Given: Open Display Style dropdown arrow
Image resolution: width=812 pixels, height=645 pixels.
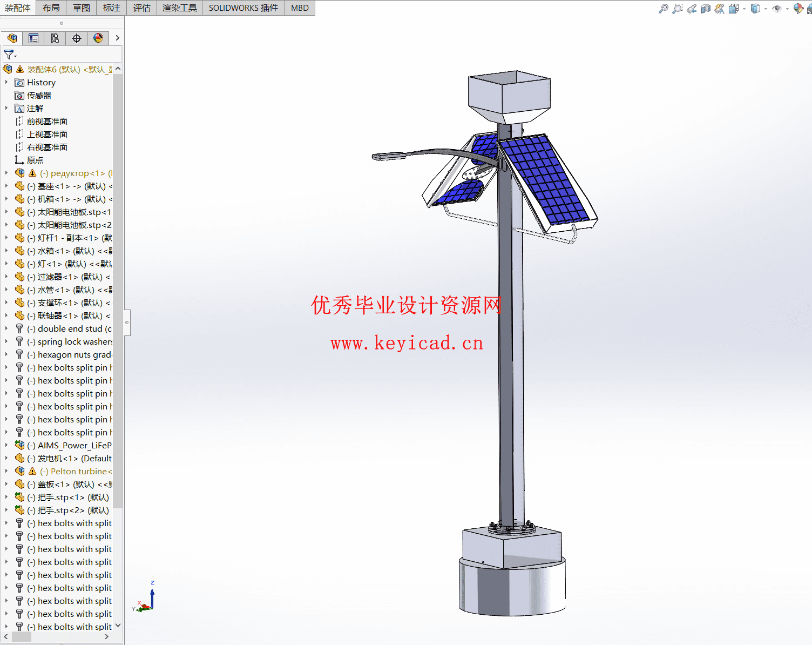Looking at the screenshot, I should [x=766, y=9].
